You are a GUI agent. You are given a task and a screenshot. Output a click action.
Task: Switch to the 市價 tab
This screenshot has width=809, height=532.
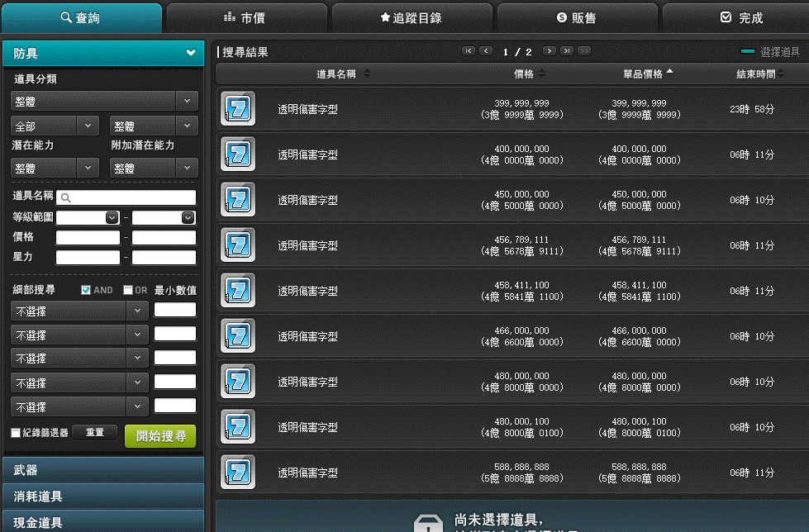[246, 18]
